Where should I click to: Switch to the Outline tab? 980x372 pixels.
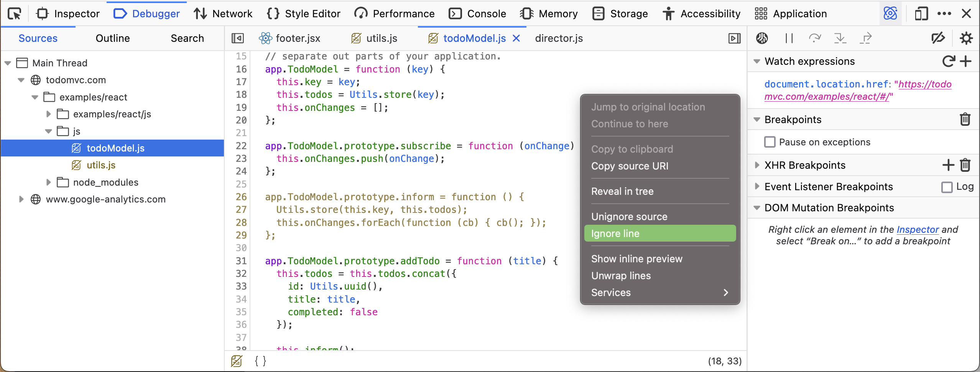pyautogui.click(x=112, y=38)
